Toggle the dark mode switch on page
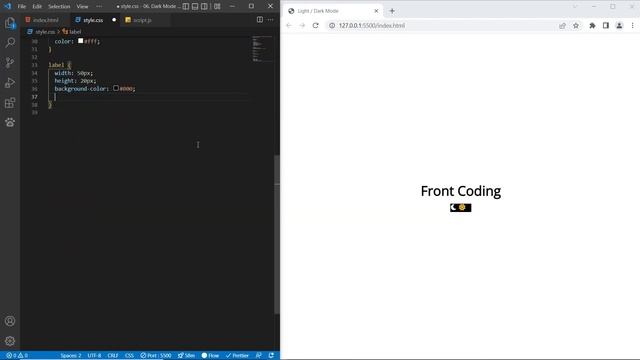640x360 pixels. click(460, 207)
